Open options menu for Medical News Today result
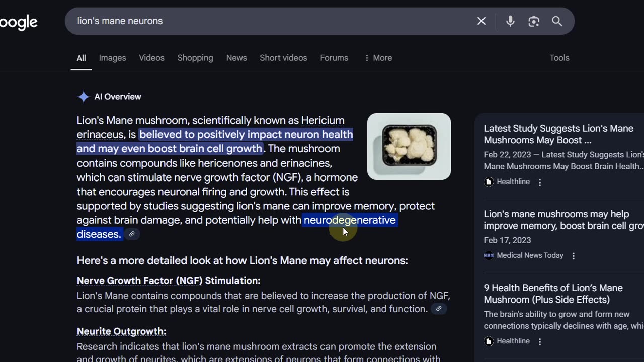The width and height of the screenshot is (644, 362). pos(574,256)
